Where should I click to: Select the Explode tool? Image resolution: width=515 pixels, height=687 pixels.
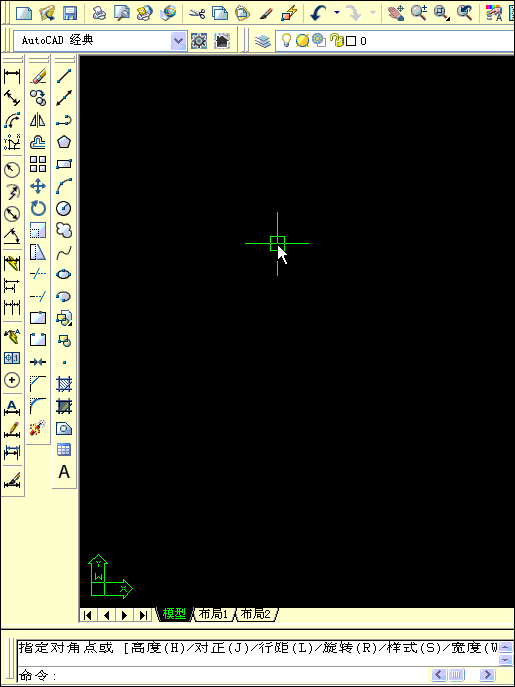[38, 428]
